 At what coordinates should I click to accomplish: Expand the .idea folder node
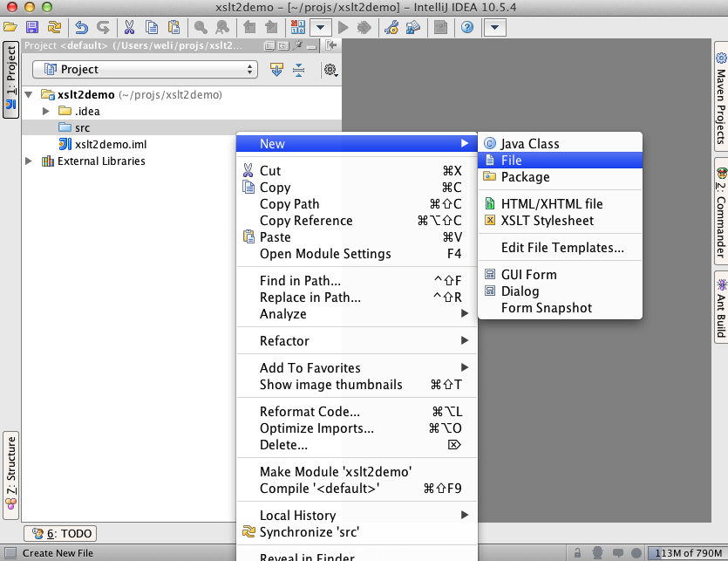pos(46,112)
